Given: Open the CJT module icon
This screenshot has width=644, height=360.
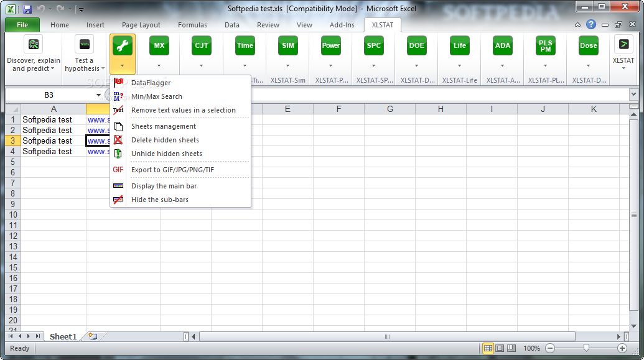Looking at the screenshot, I should click(x=201, y=45).
